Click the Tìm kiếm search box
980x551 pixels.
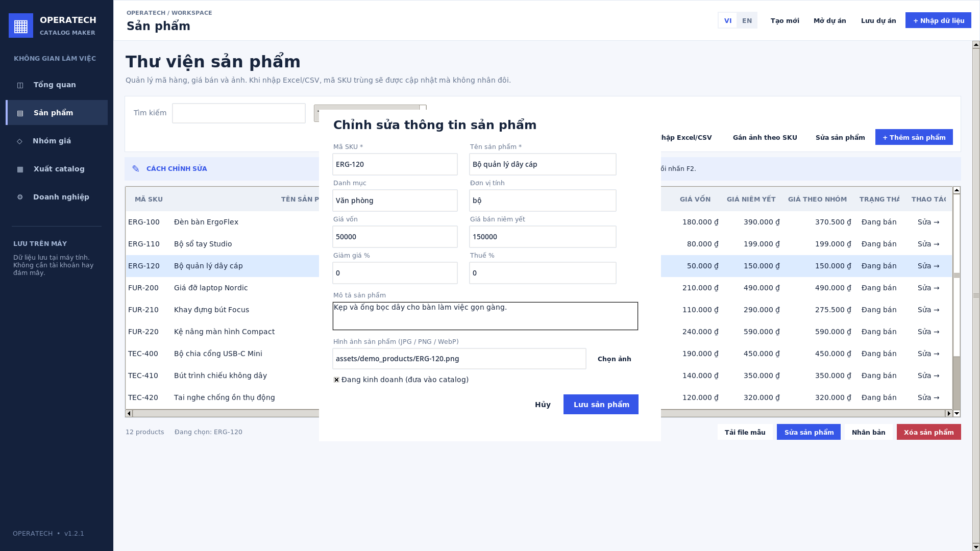click(x=238, y=113)
